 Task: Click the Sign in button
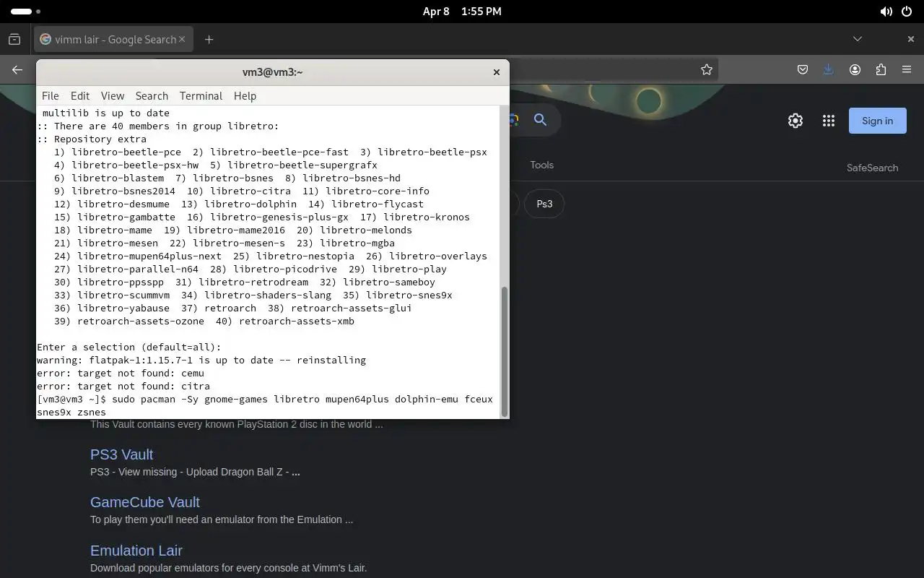(878, 121)
